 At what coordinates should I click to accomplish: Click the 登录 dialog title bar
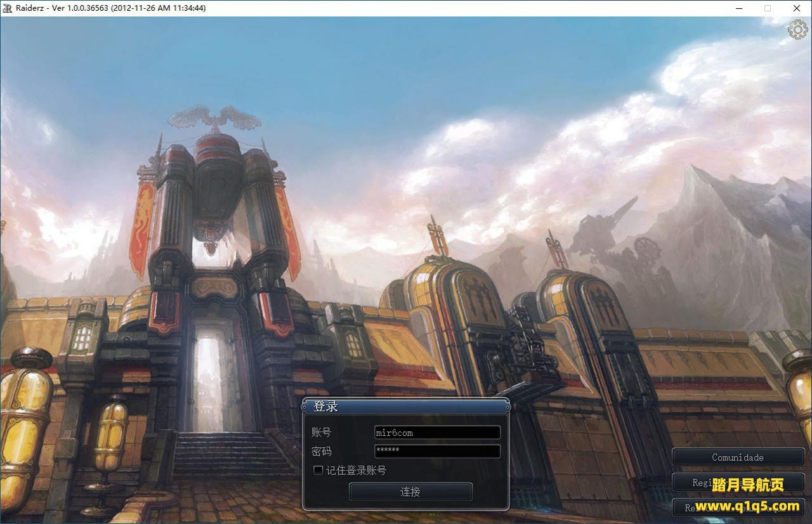point(406,406)
